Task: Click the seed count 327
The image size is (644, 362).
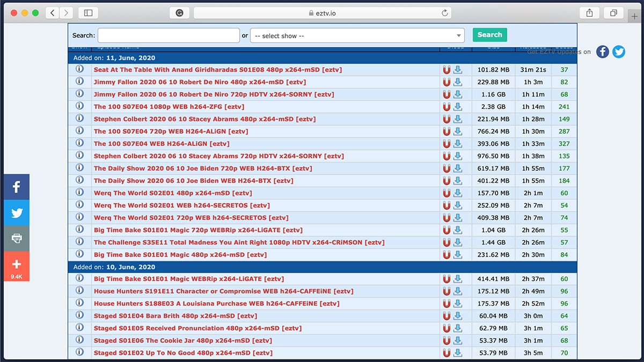Action: click(564, 144)
